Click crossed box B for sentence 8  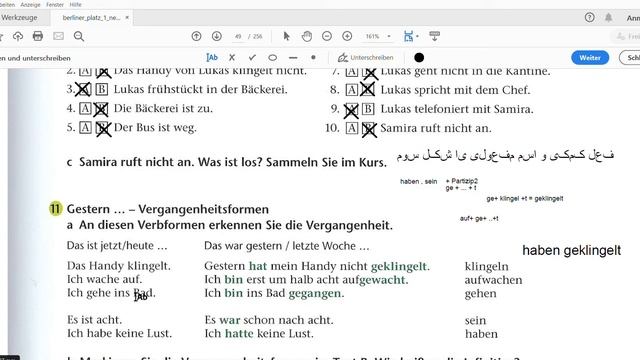[368, 89]
